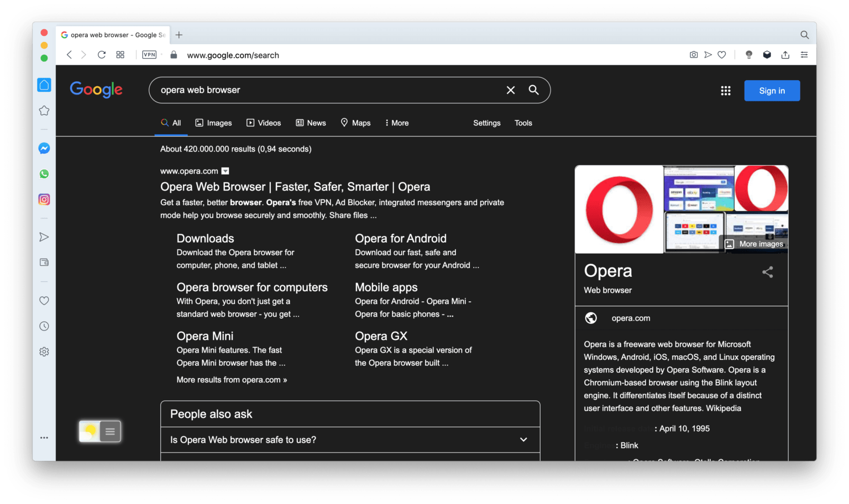The height and width of the screenshot is (504, 849).
Task: Open dropdown arrow beside www.opera.com
Action: click(225, 171)
